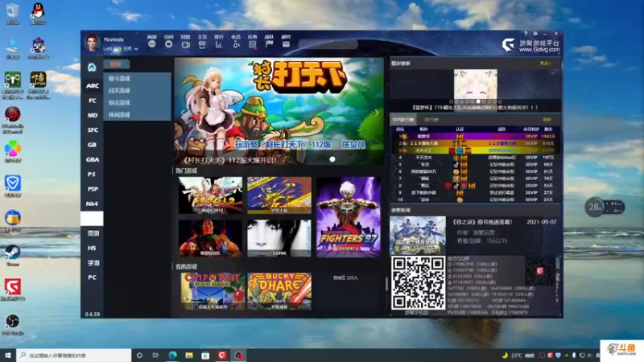Open the settings gear in title bar

tap(535, 34)
